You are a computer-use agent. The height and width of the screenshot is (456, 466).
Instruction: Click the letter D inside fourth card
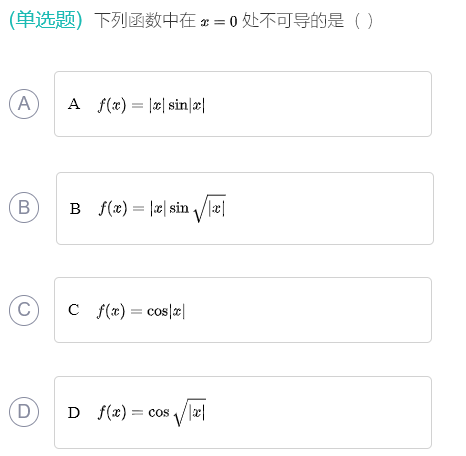pyautogui.click(x=74, y=413)
